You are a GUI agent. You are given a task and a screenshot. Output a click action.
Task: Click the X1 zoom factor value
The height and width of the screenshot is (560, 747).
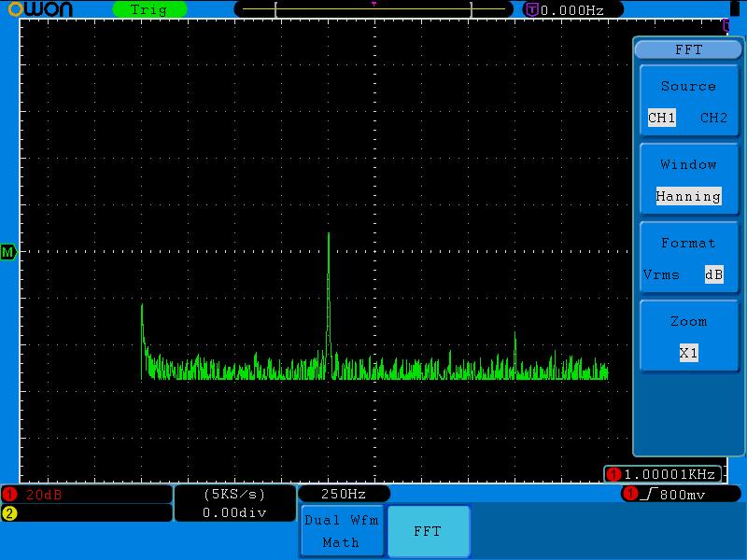688,353
